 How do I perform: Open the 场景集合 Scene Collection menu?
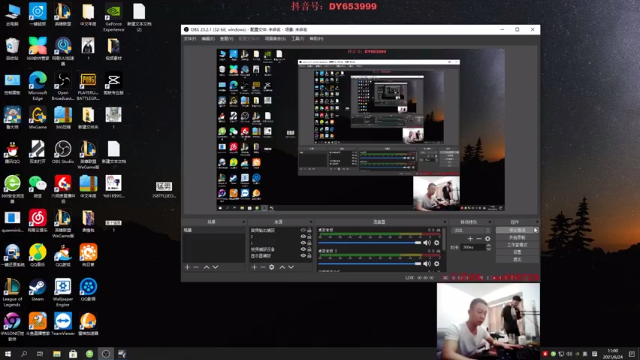coord(275,39)
